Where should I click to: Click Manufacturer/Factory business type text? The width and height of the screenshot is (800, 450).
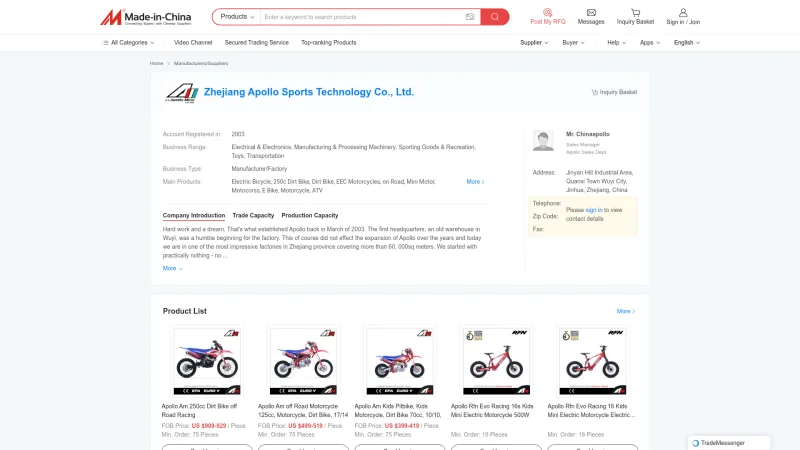259,169
